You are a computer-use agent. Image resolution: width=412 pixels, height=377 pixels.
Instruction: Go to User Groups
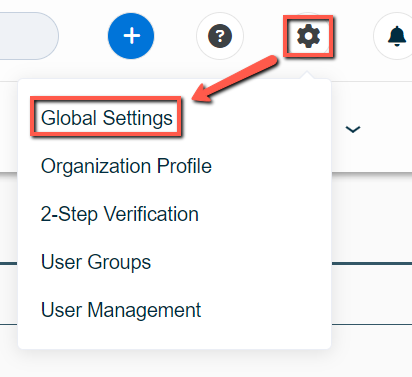coord(96,262)
